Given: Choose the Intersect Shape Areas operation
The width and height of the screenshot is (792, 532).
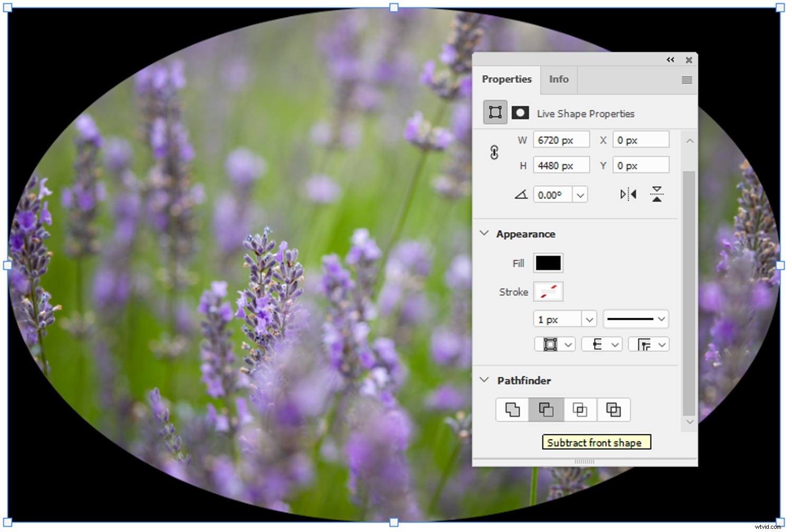Looking at the screenshot, I should point(580,410).
